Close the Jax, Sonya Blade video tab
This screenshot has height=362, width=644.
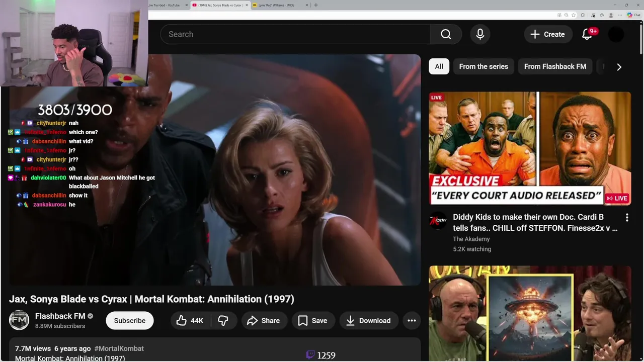tap(247, 5)
